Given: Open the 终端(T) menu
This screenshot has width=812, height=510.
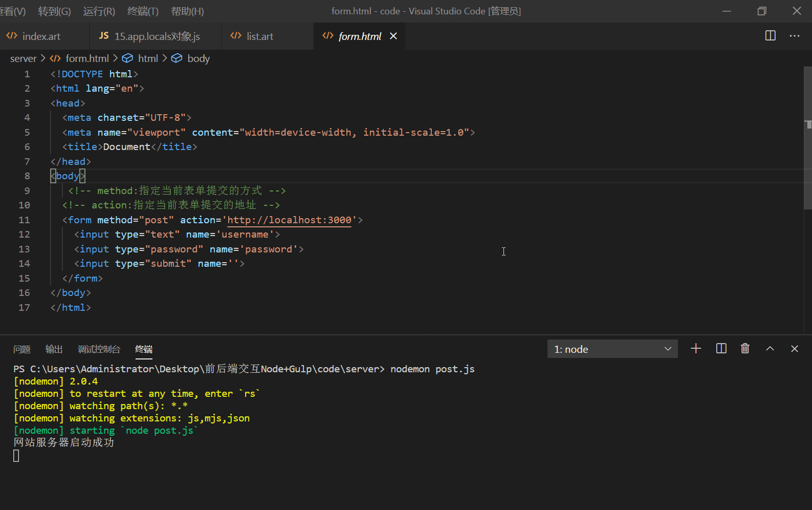Looking at the screenshot, I should [x=143, y=11].
